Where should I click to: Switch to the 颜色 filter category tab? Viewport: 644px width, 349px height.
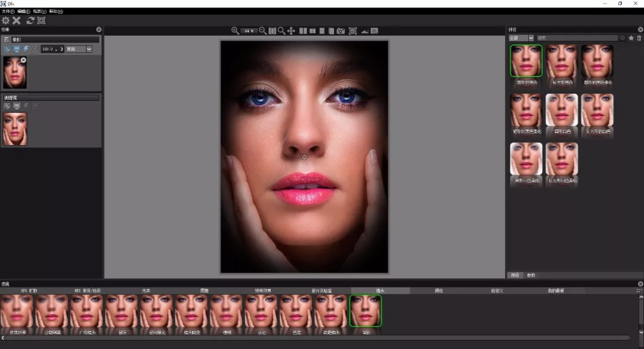439,291
